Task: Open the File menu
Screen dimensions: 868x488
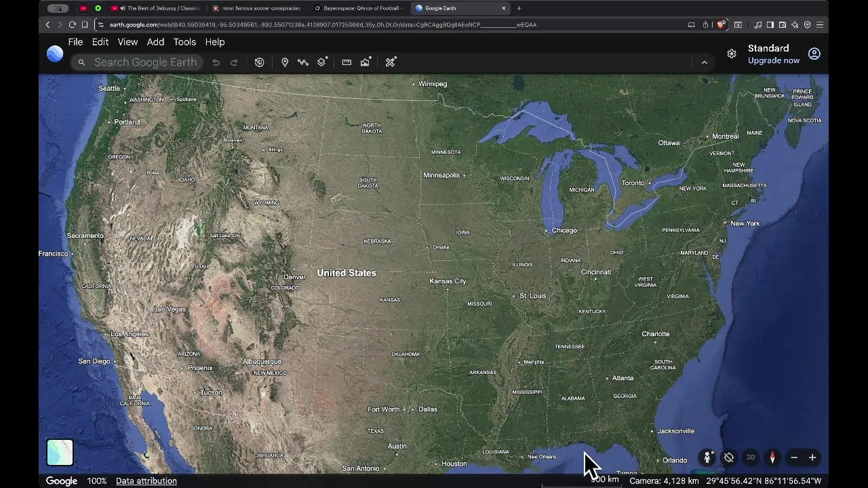Action: (75, 42)
